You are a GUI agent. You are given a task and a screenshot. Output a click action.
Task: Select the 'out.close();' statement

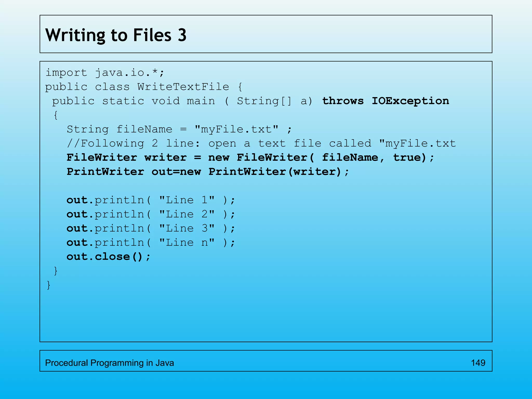pos(108,257)
